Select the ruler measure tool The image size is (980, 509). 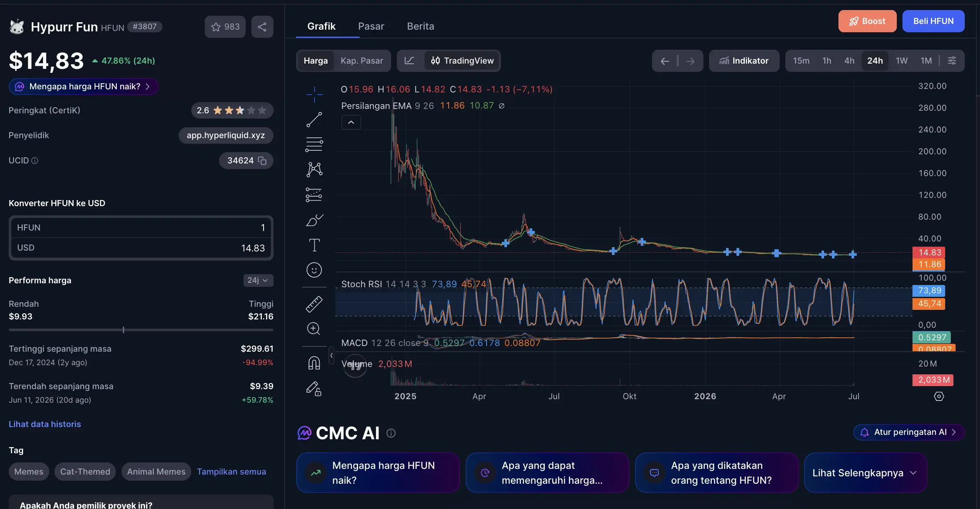[314, 304]
